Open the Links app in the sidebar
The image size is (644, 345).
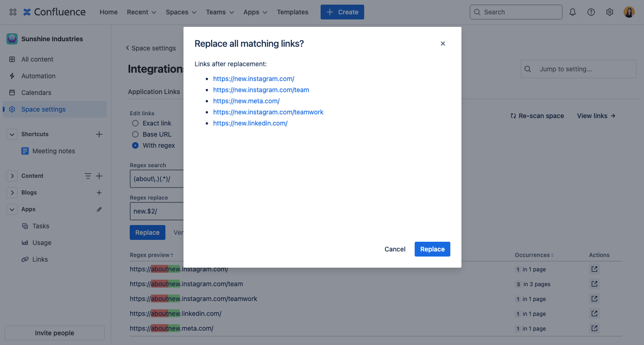(40, 259)
